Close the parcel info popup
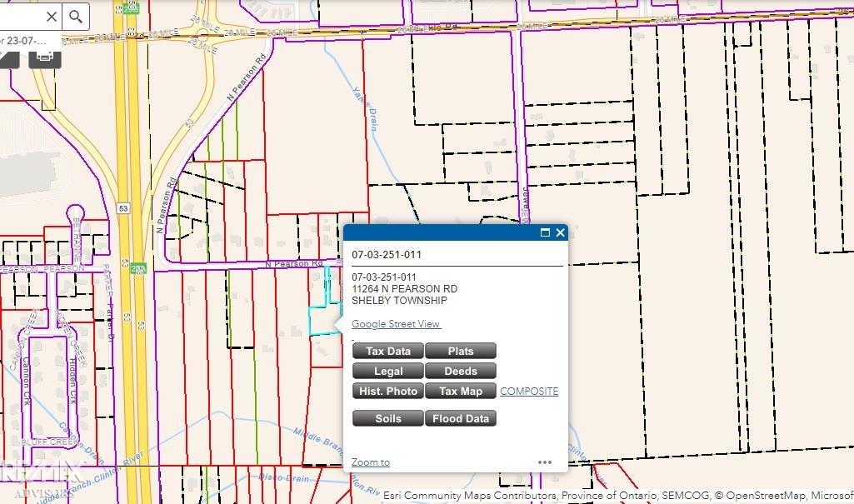The image size is (854, 504). (x=560, y=232)
